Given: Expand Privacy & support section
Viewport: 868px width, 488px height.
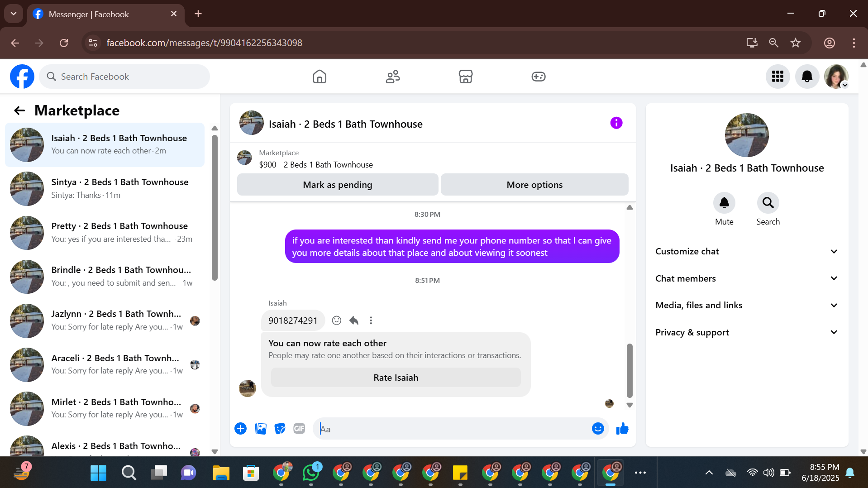Looking at the screenshot, I should click(747, 332).
